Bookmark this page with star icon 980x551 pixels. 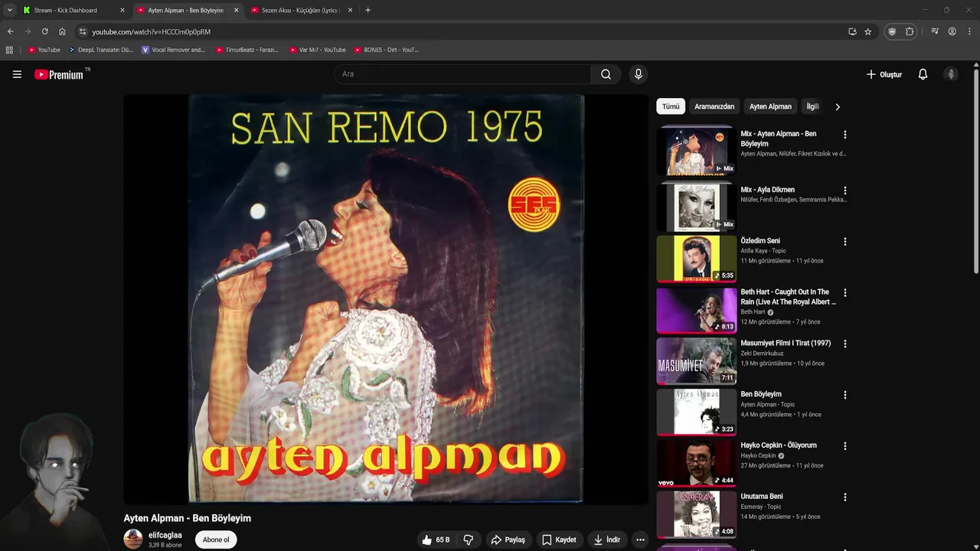[867, 31]
